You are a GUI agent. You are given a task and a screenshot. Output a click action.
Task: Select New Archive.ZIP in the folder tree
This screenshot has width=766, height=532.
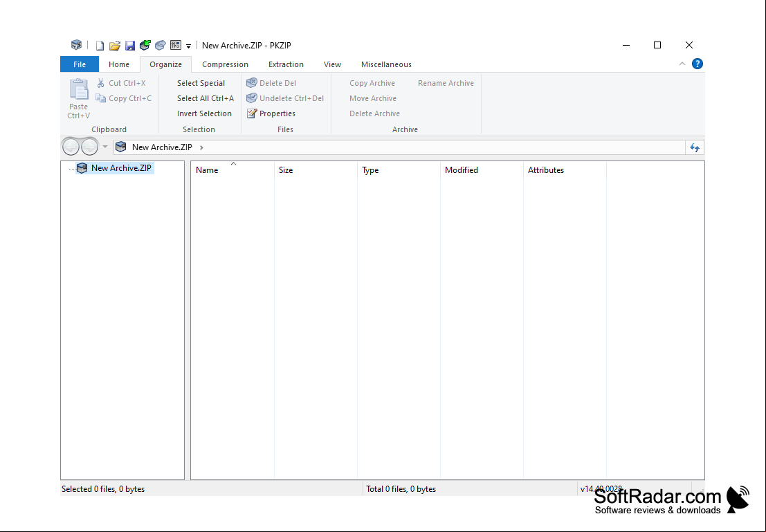[x=121, y=168]
